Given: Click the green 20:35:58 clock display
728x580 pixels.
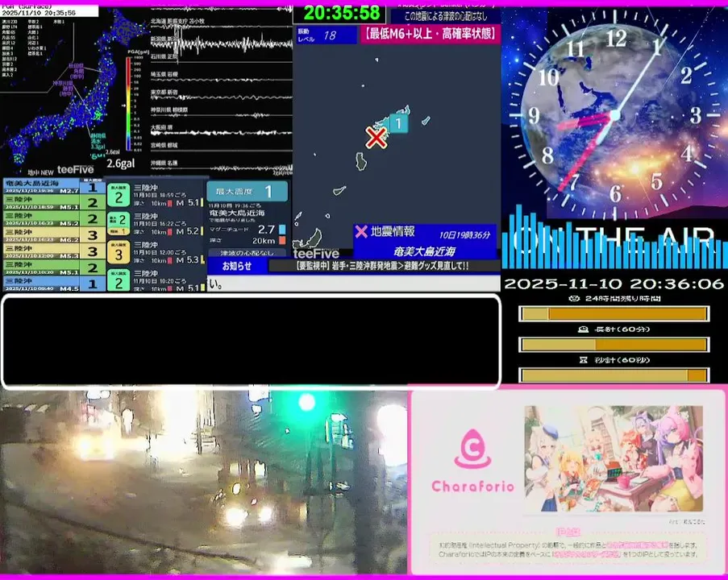Looking at the screenshot, I should pos(340,13).
